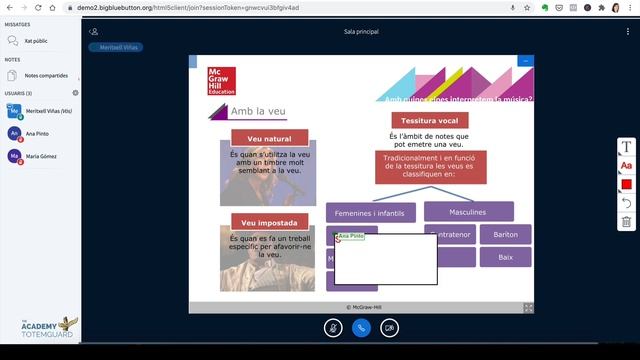Toggle the user list panel

[x=93, y=31]
